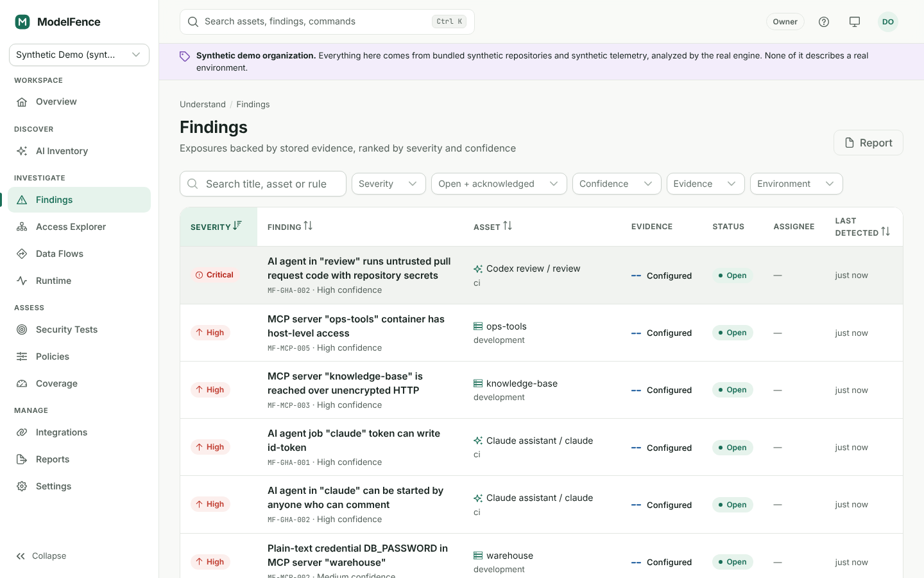Screen dimensions: 924x578
Task: Click the Understand breadcrumb link
Action: click(x=203, y=105)
